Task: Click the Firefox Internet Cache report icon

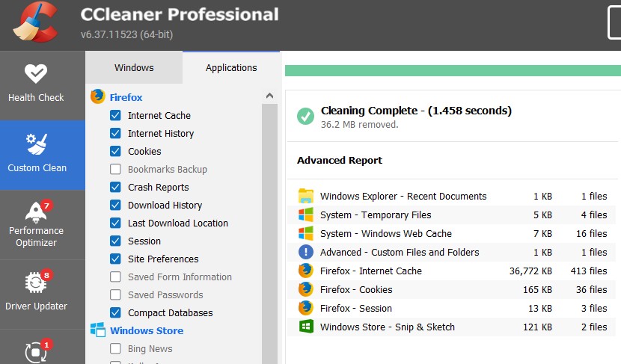Action: pos(306,271)
